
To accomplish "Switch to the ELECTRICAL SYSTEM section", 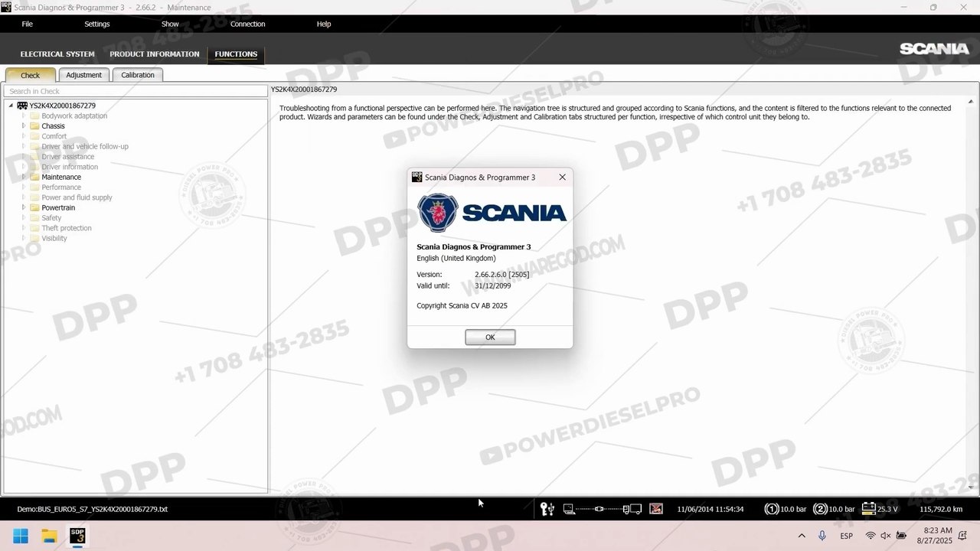I will tap(57, 54).
